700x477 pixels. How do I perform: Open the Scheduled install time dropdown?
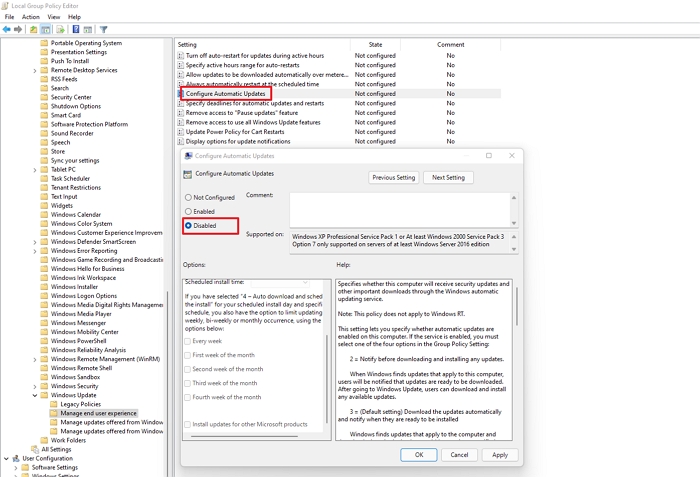coord(280,282)
